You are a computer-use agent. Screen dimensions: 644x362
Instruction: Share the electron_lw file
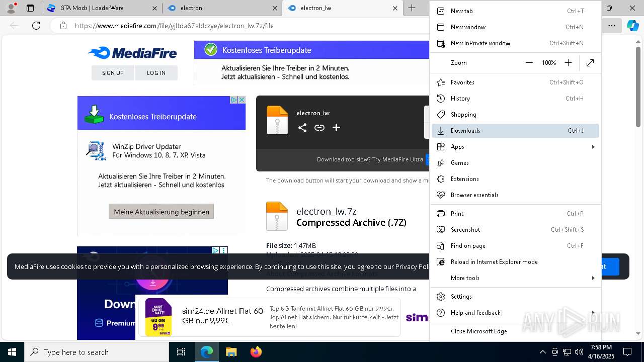pyautogui.click(x=302, y=128)
